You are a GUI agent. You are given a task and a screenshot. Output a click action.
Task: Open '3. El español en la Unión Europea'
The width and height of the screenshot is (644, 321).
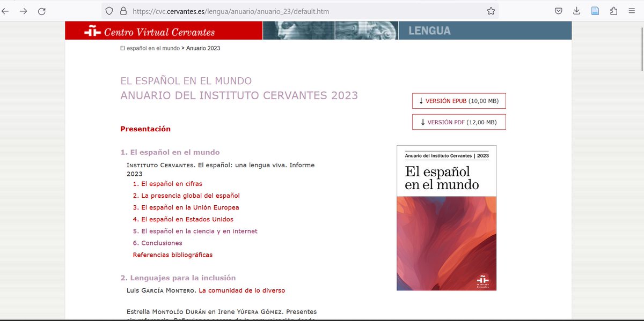click(186, 207)
